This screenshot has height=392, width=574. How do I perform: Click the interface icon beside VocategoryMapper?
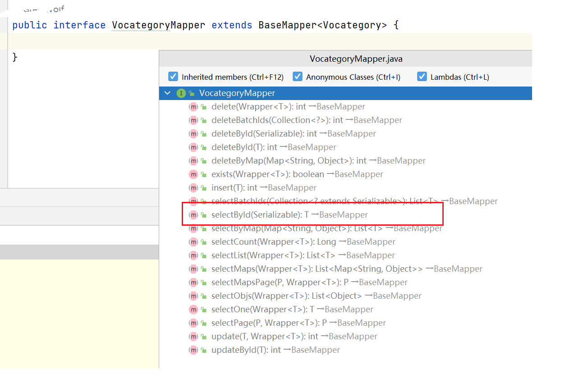181,93
